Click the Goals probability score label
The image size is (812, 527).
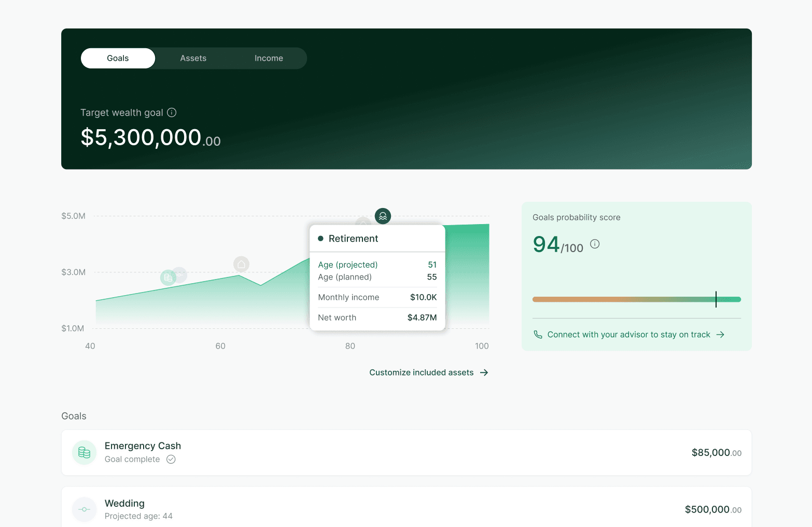point(577,217)
